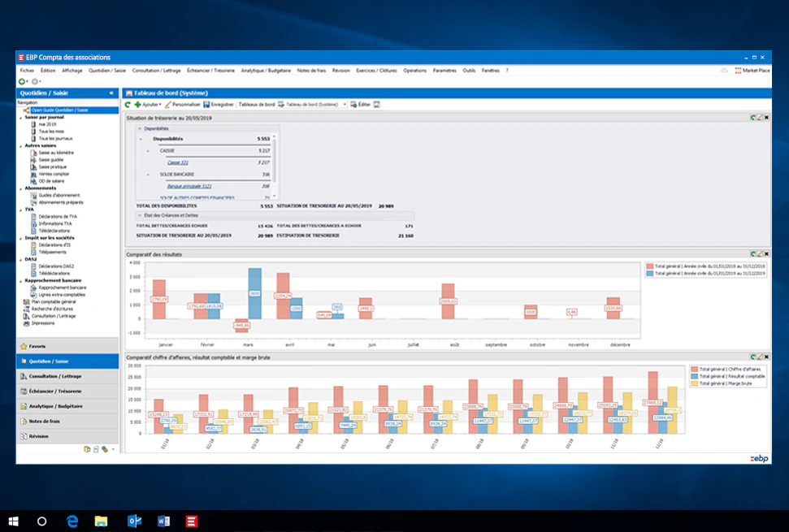This screenshot has width=789, height=532.
Task: Click the Enregistrer save icon
Action: tap(206, 105)
